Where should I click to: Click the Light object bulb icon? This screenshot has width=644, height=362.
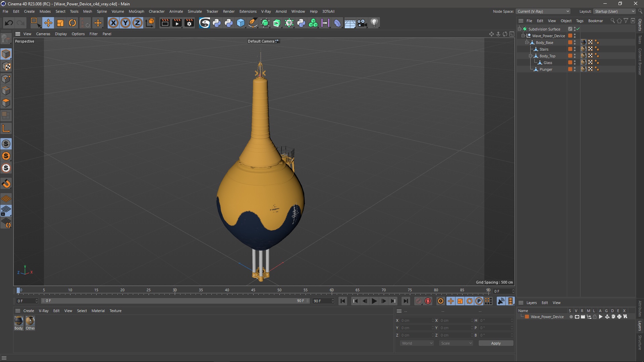(x=374, y=23)
